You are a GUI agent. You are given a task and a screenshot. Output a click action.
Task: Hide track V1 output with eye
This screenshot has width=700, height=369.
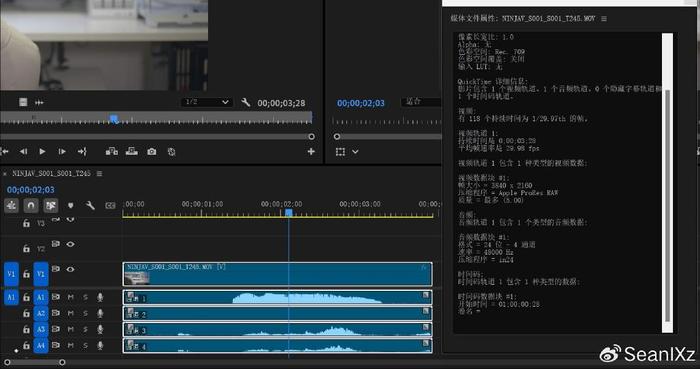(x=71, y=269)
